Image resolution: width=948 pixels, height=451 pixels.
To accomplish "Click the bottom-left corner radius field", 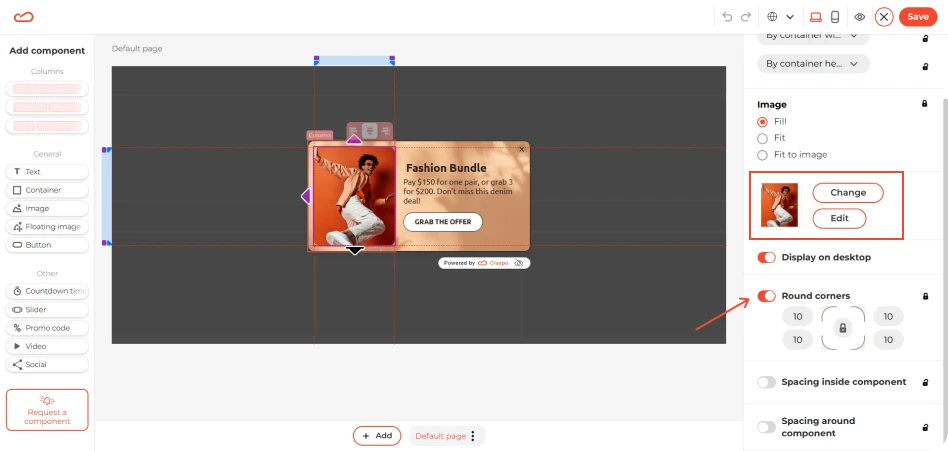I will [x=797, y=340].
